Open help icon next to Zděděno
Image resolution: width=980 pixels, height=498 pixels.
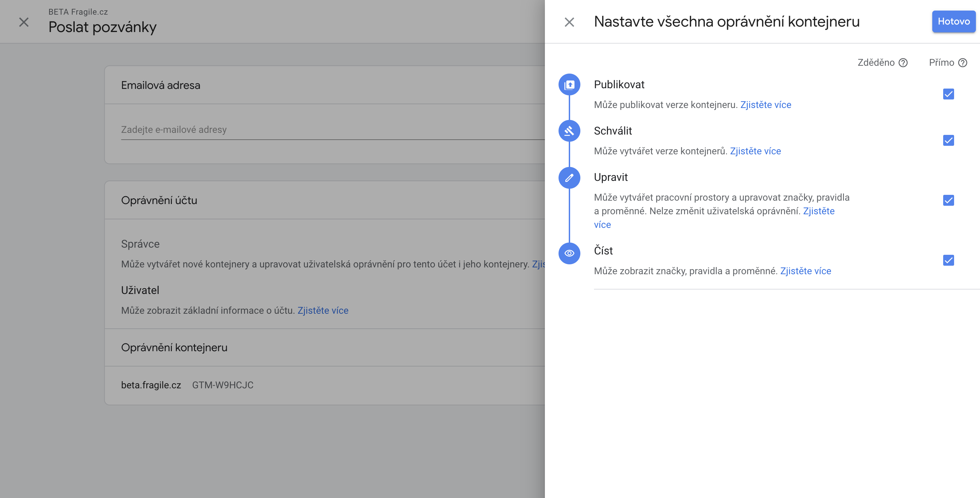point(903,63)
